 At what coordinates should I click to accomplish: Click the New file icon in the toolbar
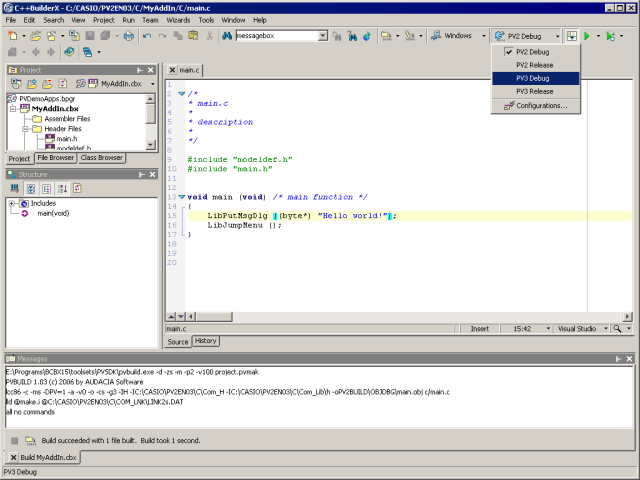(13, 36)
